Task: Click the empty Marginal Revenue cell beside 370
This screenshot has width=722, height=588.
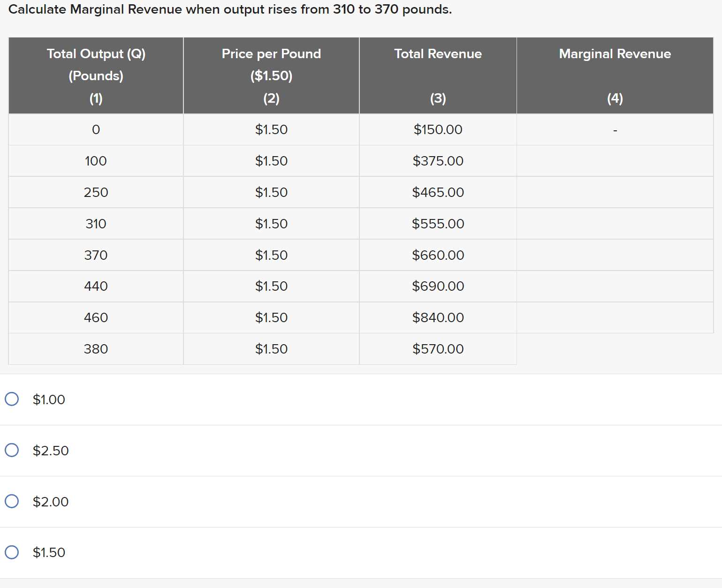Action: tap(615, 255)
